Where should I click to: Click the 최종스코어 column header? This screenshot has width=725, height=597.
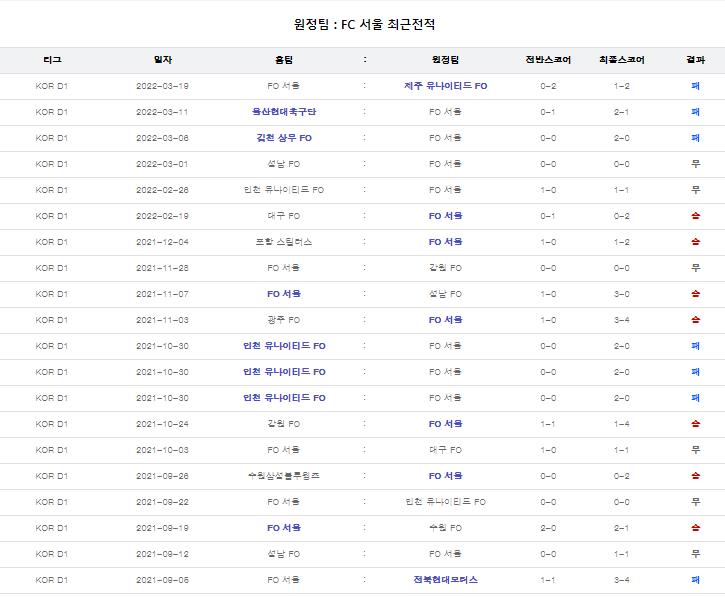621,60
